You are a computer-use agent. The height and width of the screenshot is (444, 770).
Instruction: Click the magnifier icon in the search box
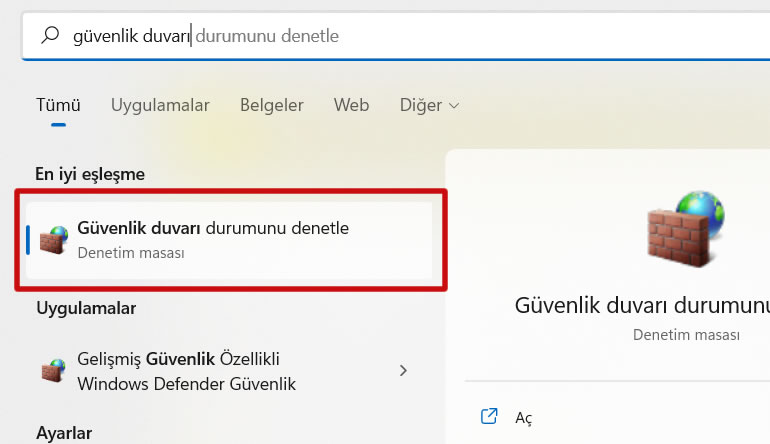[x=50, y=36]
